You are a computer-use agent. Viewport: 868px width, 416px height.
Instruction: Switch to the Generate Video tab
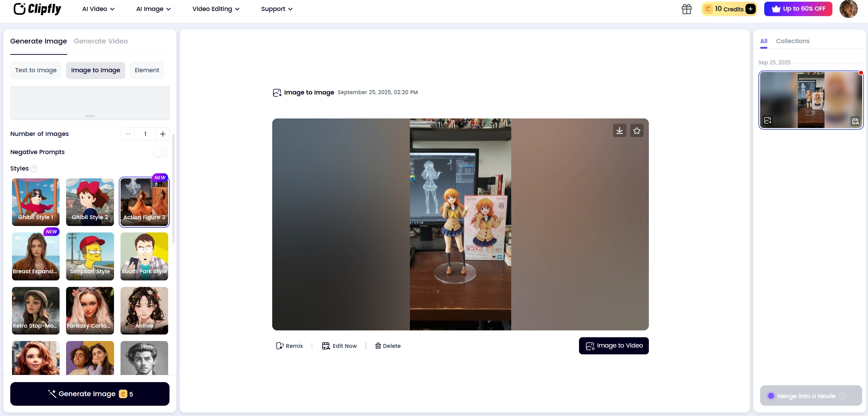coord(101,41)
